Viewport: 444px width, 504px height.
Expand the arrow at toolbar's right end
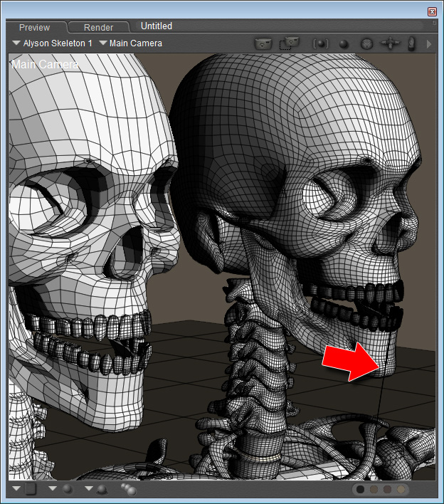(x=429, y=43)
